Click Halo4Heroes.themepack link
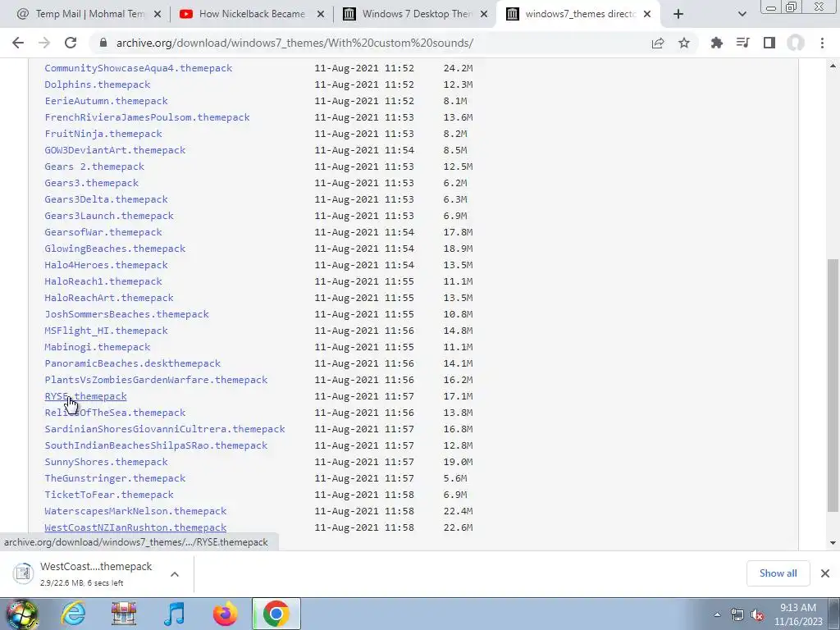The image size is (840, 630). point(106,265)
